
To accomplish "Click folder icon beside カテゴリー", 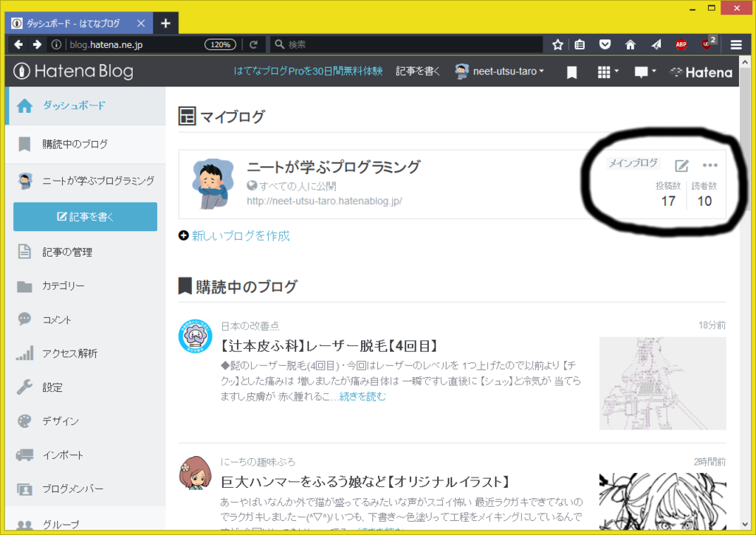I will (x=24, y=286).
